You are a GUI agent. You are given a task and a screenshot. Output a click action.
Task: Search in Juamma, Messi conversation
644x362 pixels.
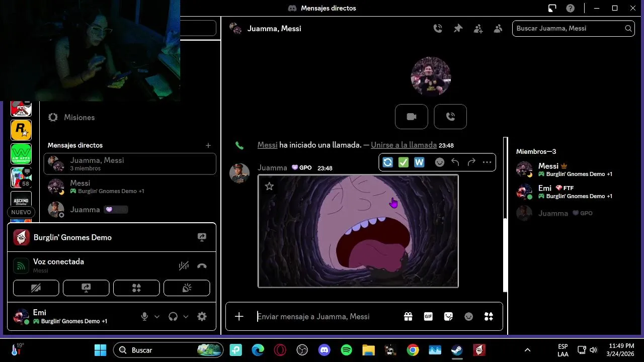click(573, 29)
